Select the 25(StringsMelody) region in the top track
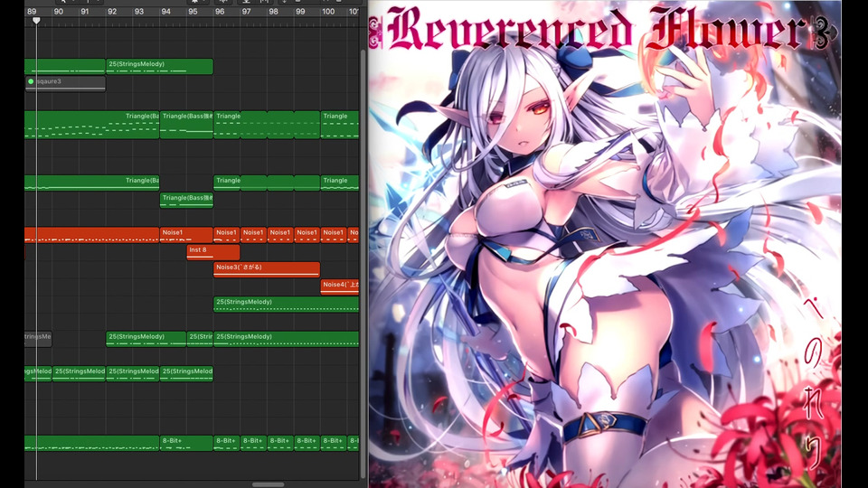868x488 pixels. 159,66
